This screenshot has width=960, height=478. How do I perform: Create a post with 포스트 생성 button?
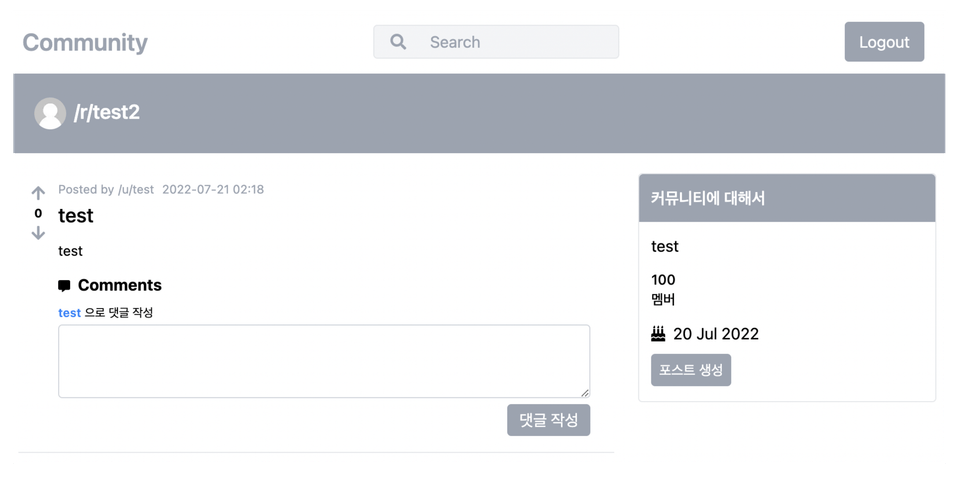pyautogui.click(x=691, y=369)
